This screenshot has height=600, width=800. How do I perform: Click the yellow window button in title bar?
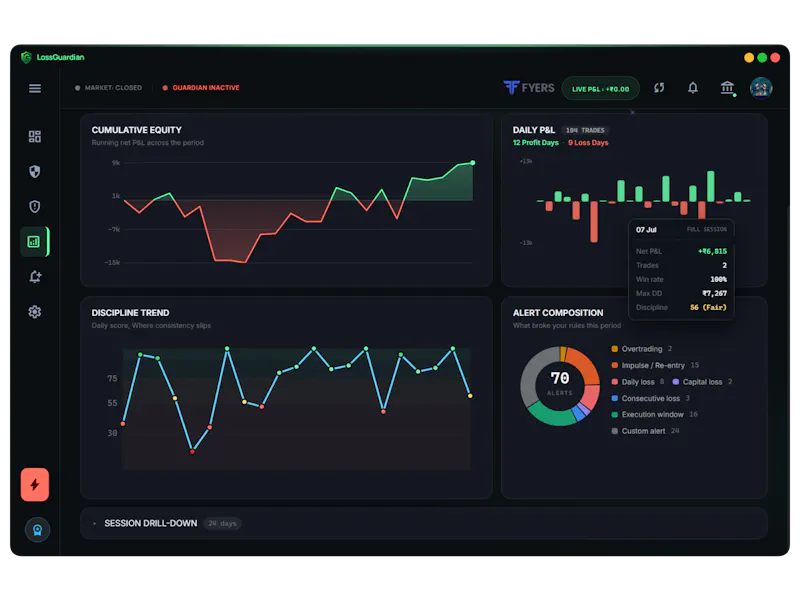(749, 58)
